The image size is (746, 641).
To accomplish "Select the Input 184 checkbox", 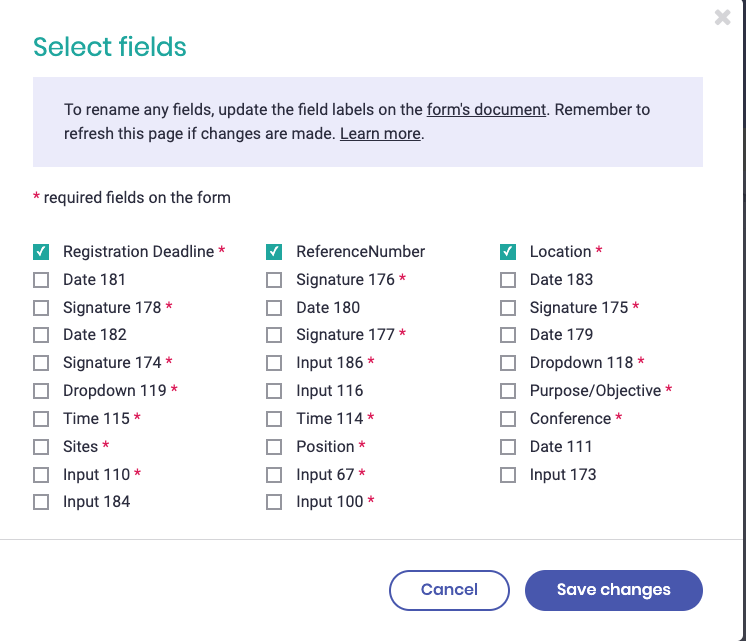I will coord(41,502).
